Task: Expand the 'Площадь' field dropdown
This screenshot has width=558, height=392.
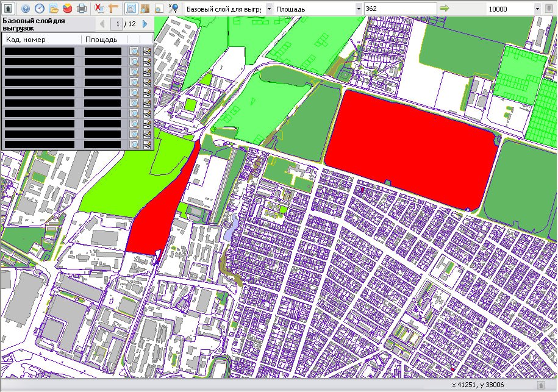Action: (359, 9)
